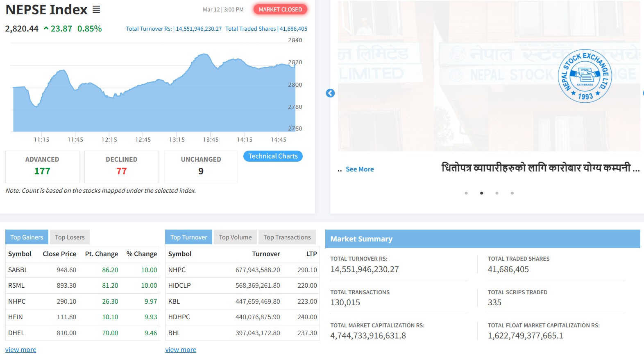Open the Top Volume tab

click(x=235, y=237)
